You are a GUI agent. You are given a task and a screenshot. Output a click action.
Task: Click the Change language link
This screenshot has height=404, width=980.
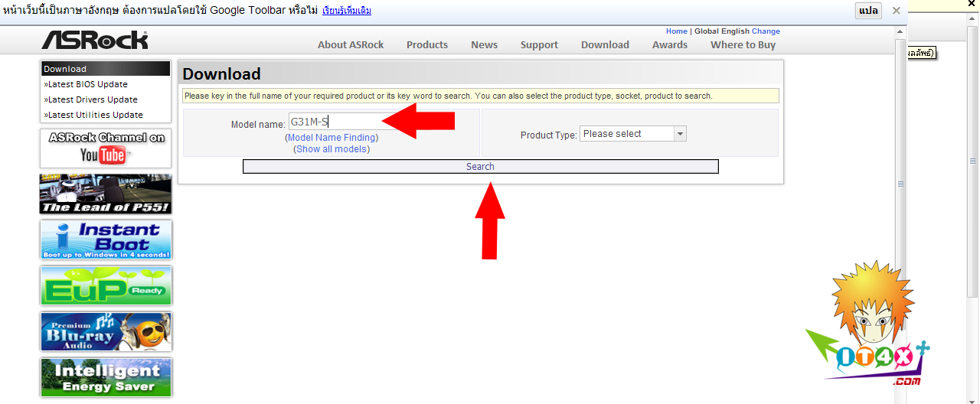766,31
